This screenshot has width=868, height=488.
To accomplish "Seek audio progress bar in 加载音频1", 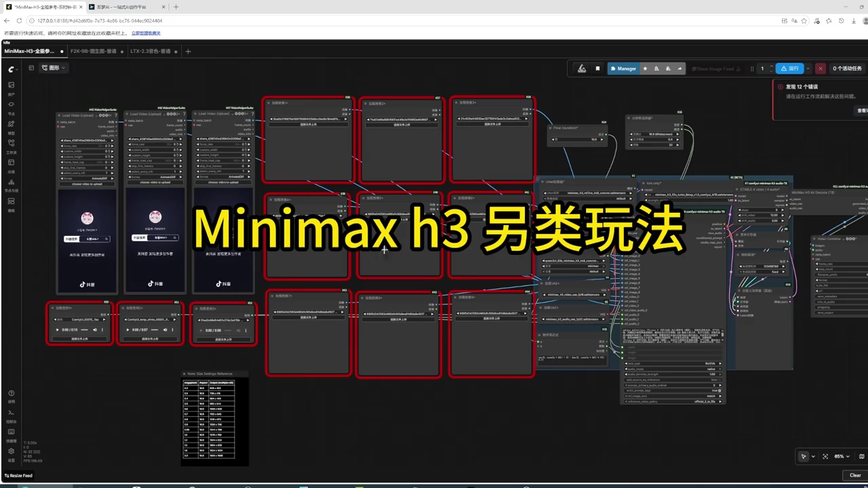I will (85, 330).
